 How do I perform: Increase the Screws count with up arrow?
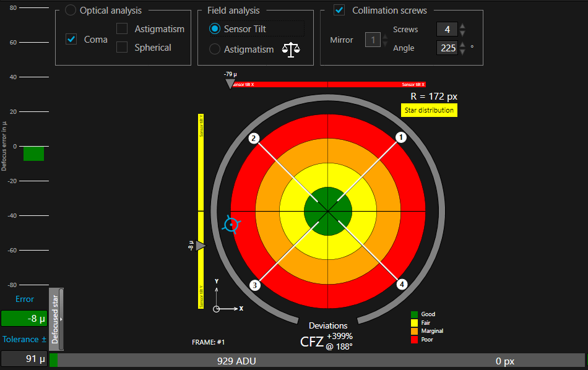[x=462, y=26]
